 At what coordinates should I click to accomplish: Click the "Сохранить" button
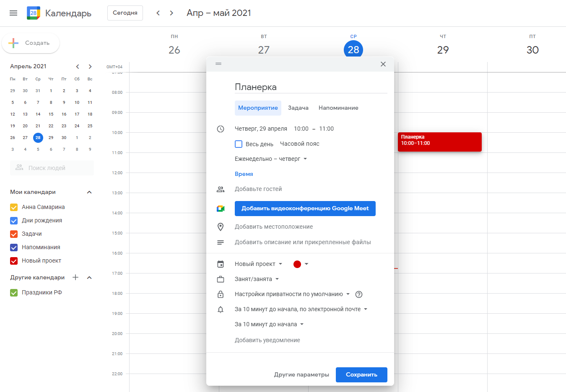361,375
